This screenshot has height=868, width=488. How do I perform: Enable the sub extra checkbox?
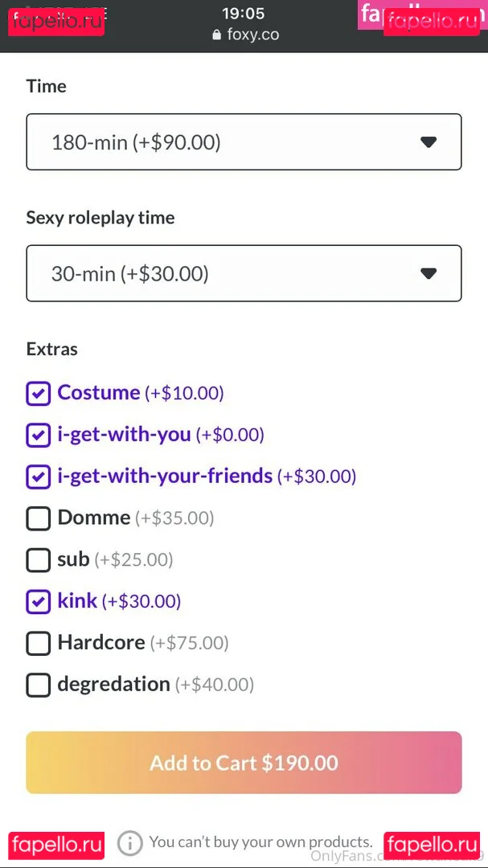(39, 560)
